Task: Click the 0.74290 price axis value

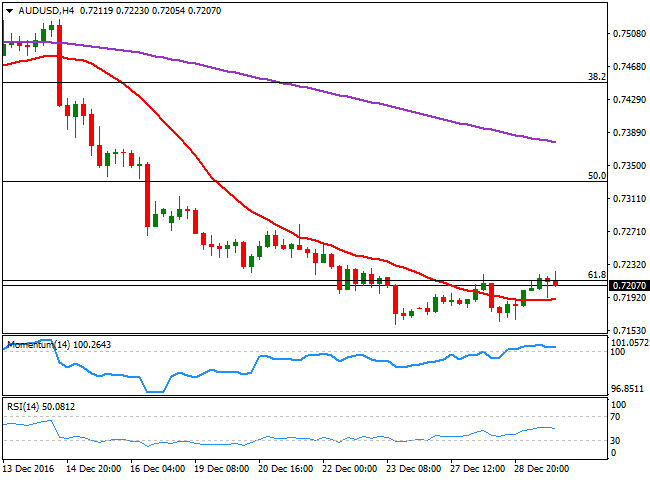Action: coord(629,99)
